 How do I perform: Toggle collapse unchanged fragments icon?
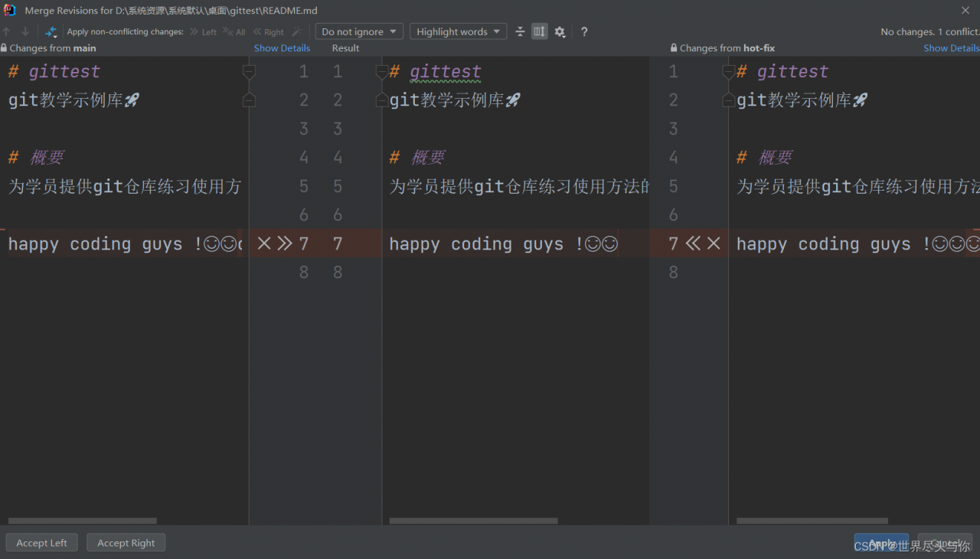(520, 31)
